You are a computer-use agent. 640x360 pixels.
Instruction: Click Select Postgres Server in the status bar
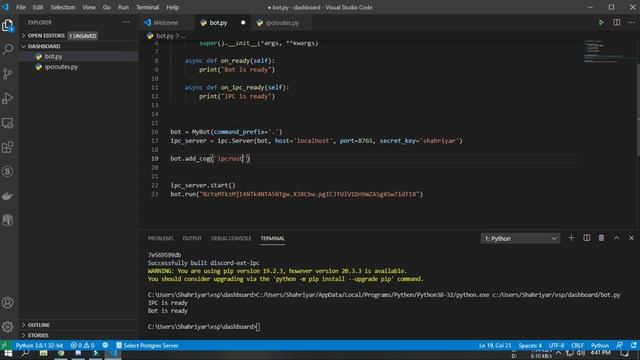[147, 345]
